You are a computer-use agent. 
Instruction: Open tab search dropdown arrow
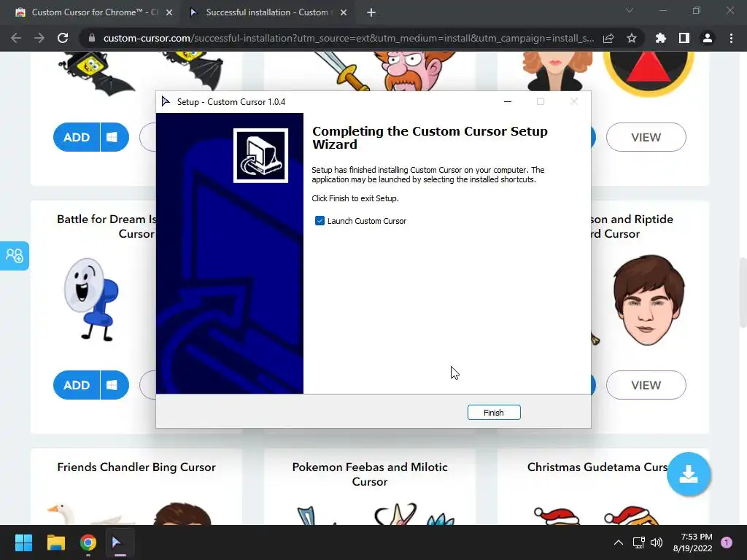click(630, 10)
